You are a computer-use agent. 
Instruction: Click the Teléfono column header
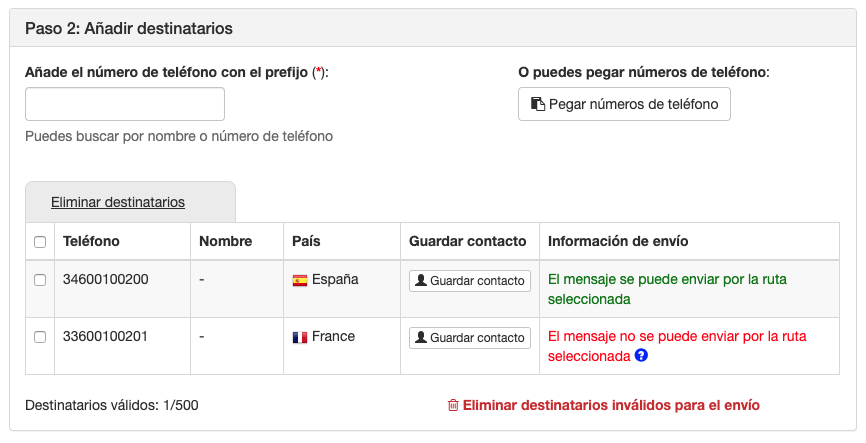pos(91,241)
